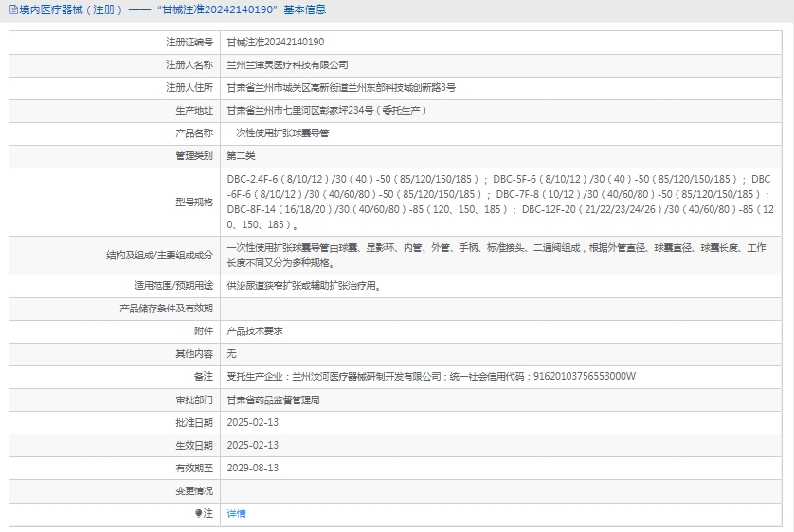Click approval department 甘肃省药品监督管理局
Image resolution: width=794 pixels, height=532 pixels.
click(x=273, y=399)
